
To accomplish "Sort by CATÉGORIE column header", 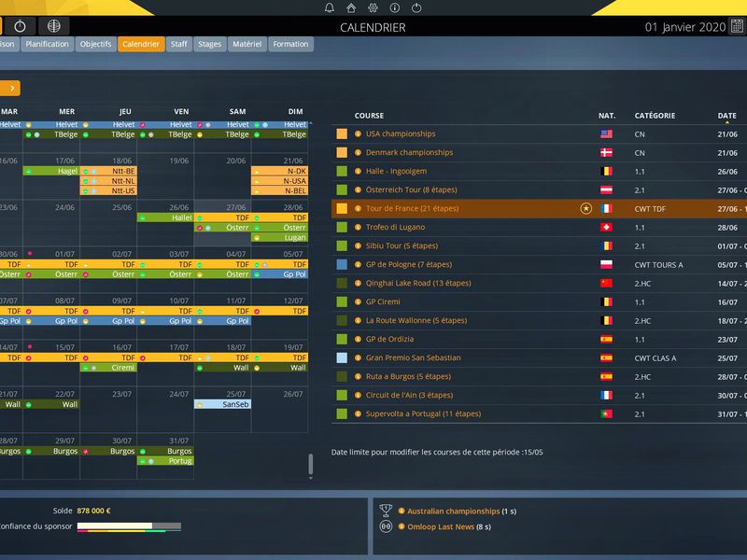I will [655, 116].
